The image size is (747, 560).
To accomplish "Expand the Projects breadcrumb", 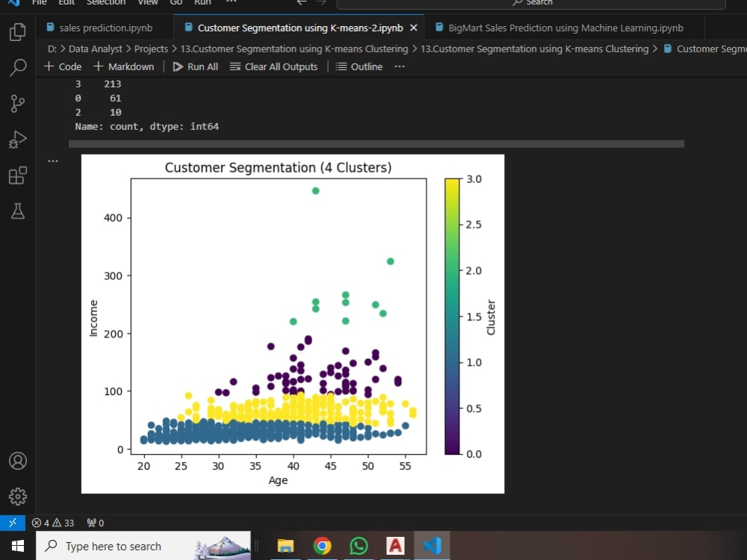I will click(151, 49).
